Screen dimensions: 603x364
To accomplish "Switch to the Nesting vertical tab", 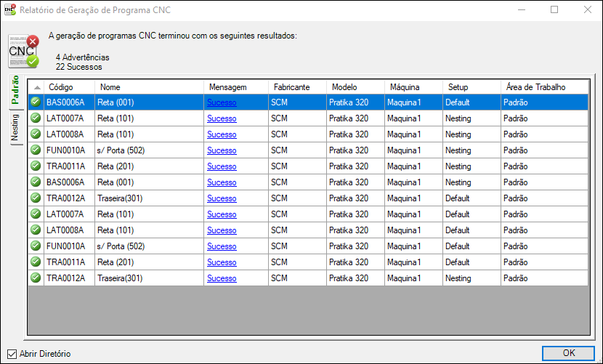I will pos(15,128).
